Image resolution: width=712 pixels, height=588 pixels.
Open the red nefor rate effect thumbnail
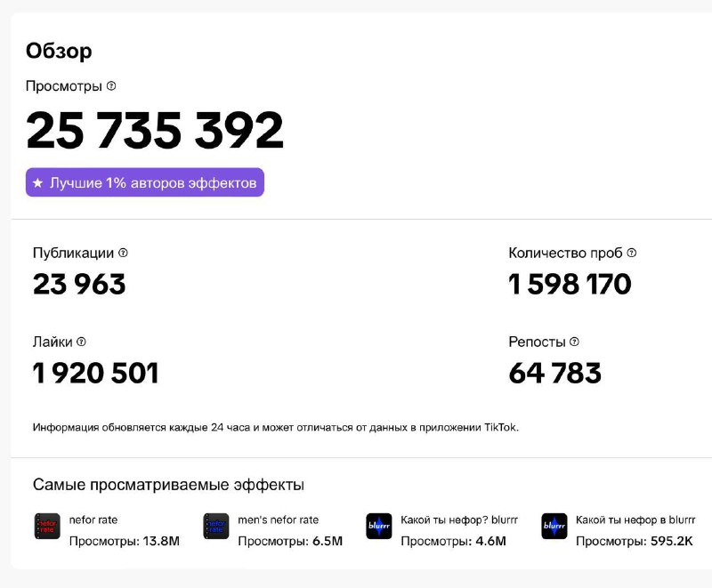tap(47, 527)
